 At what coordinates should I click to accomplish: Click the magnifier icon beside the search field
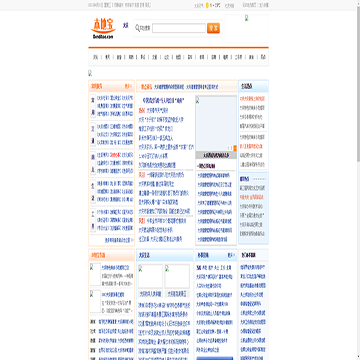[137, 28]
